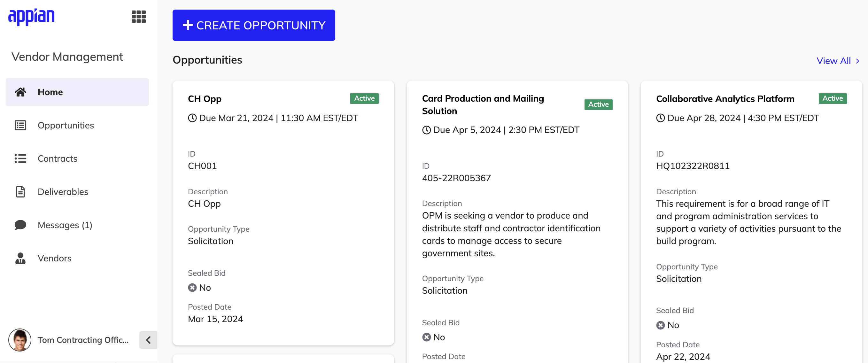Click the View All opportunities link

tap(838, 61)
